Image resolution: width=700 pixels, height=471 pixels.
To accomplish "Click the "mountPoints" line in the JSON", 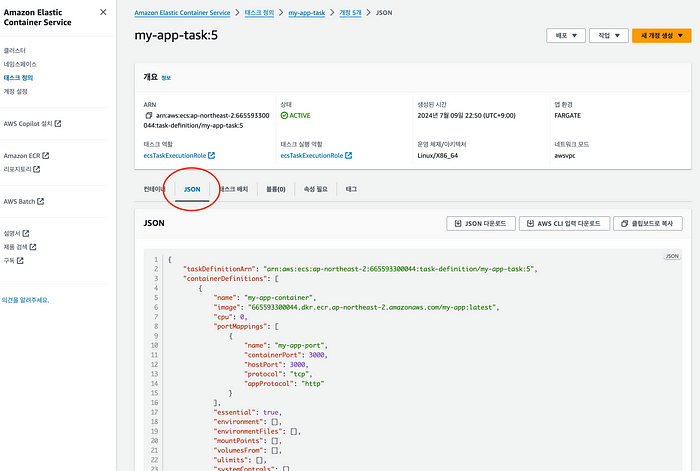I will pyautogui.click(x=248, y=441).
